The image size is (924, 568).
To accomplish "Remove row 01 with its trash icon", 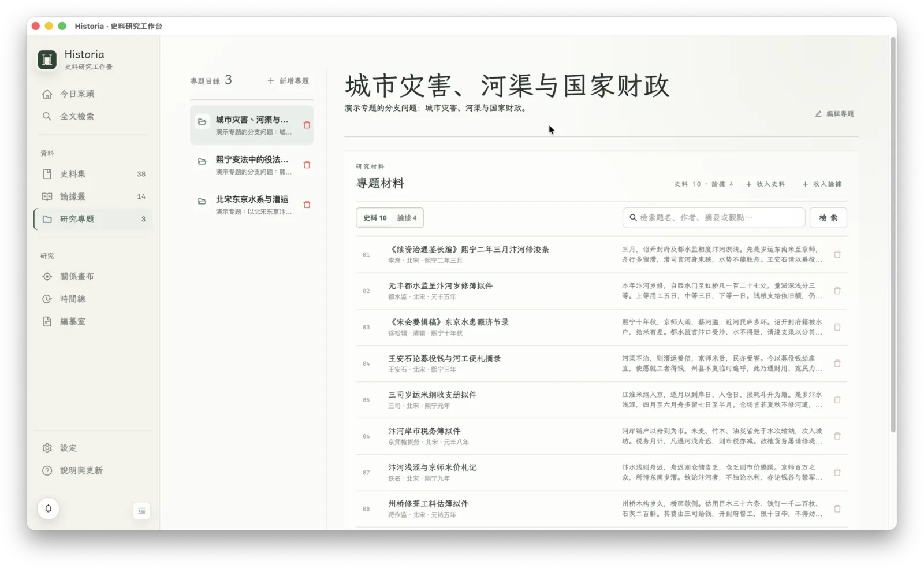I will click(837, 254).
